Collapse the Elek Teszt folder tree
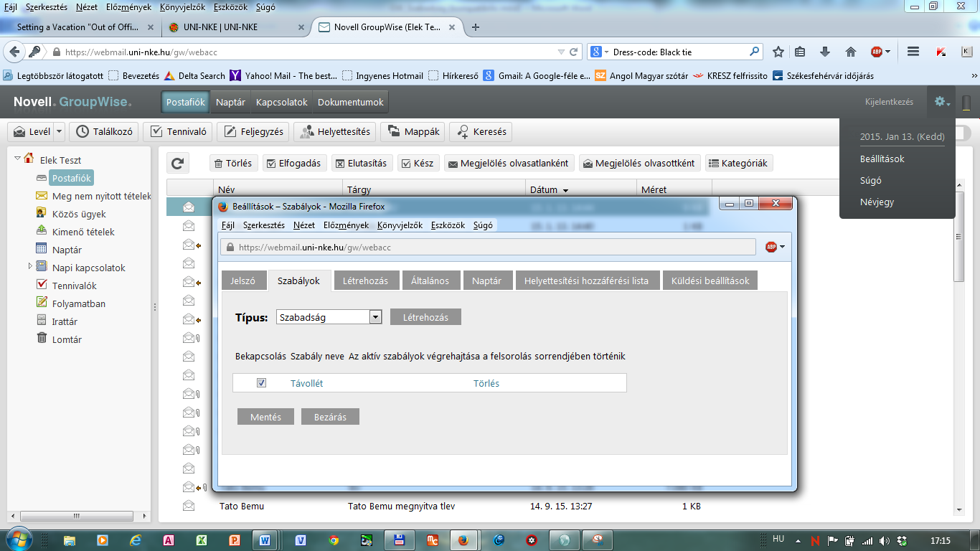Screen dimensions: 980x551 pos(18,159)
